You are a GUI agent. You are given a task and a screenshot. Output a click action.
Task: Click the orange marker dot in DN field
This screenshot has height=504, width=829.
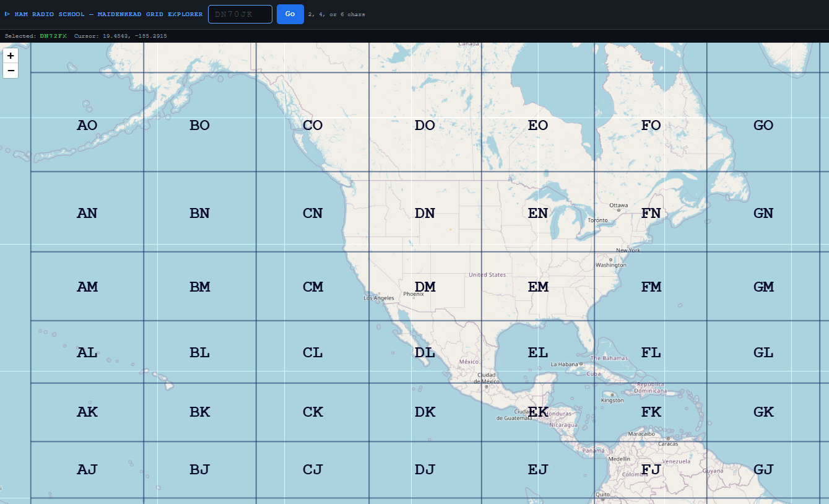click(450, 230)
